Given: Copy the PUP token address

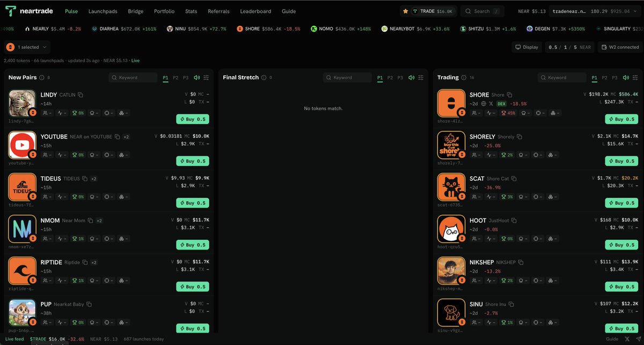Looking at the screenshot, I should (90, 304).
